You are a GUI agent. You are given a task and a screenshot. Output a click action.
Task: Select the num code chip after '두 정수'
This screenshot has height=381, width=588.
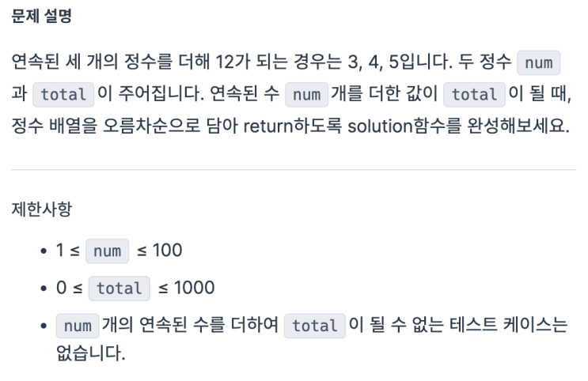click(x=538, y=63)
